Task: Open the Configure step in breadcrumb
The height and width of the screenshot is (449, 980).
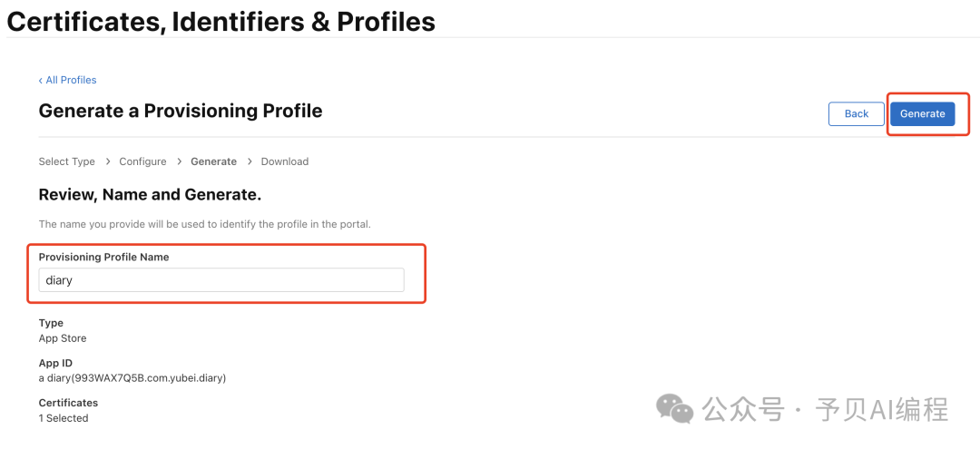Action: coord(142,161)
